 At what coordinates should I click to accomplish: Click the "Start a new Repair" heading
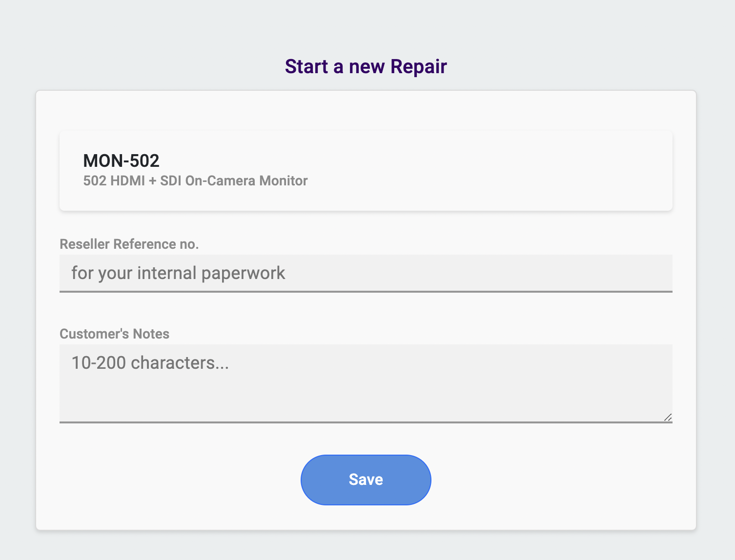[x=366, y=67]
